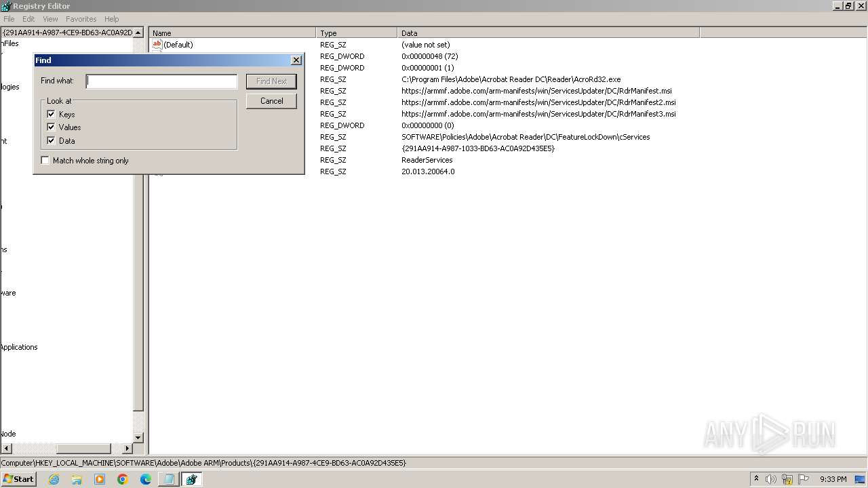Open the Edit menu
The width and height of the screenshot is (868, 488).
28,19
